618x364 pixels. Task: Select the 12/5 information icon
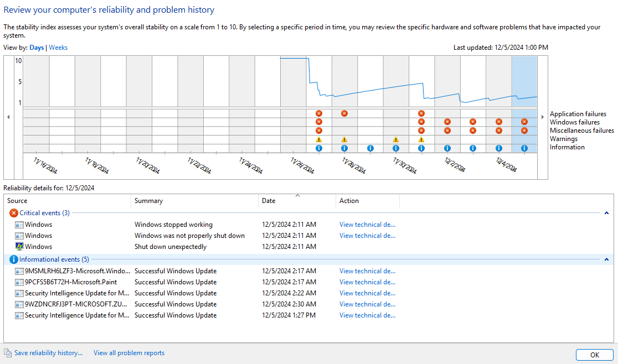524,148
